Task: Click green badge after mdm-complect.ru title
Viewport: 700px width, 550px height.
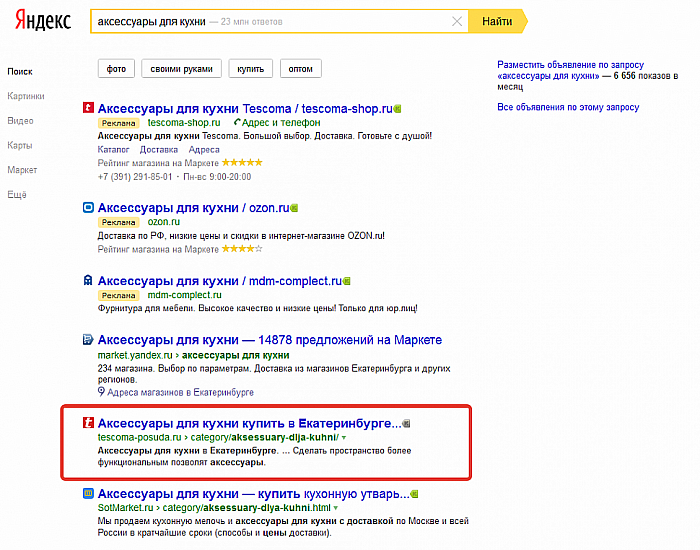Action: [347, 281]
